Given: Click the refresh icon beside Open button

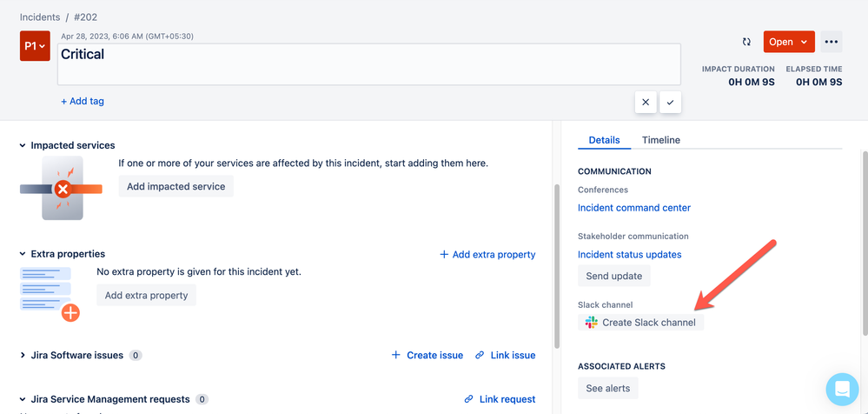Looking at the screenshot, I should (746, 42).
